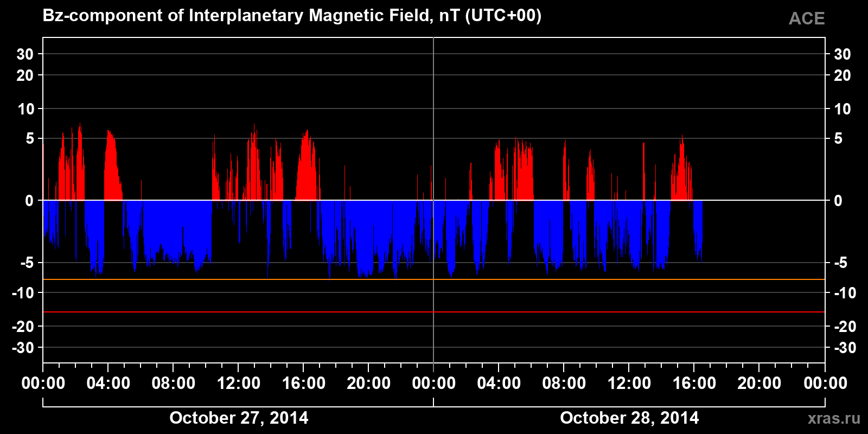Click the xras.ru label

pyautogui.click(x=834, y=418)
